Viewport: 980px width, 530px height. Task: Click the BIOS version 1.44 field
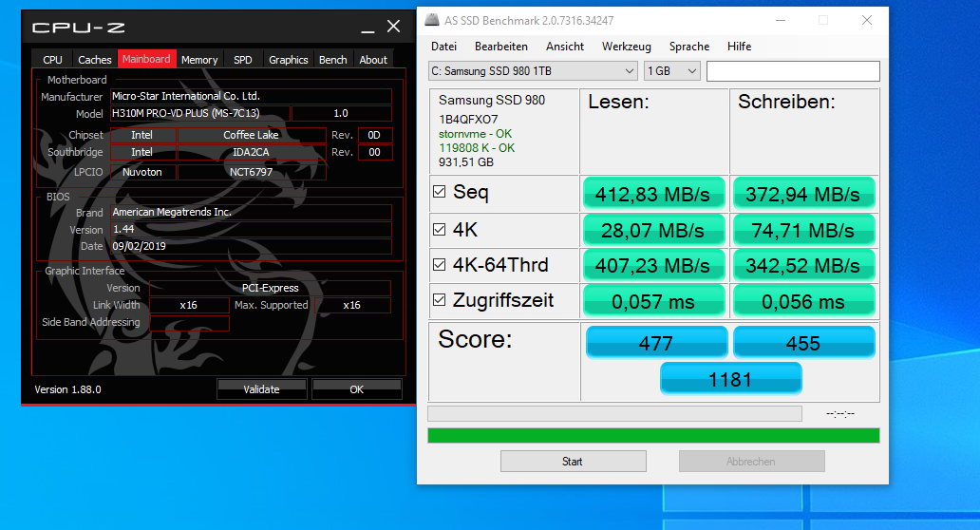point(252,229)
